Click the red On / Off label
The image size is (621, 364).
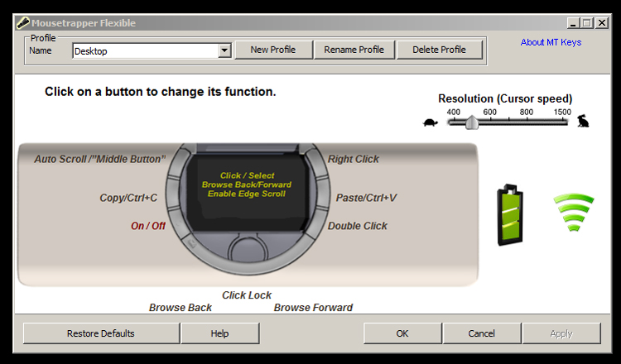(x=148, y=226)
